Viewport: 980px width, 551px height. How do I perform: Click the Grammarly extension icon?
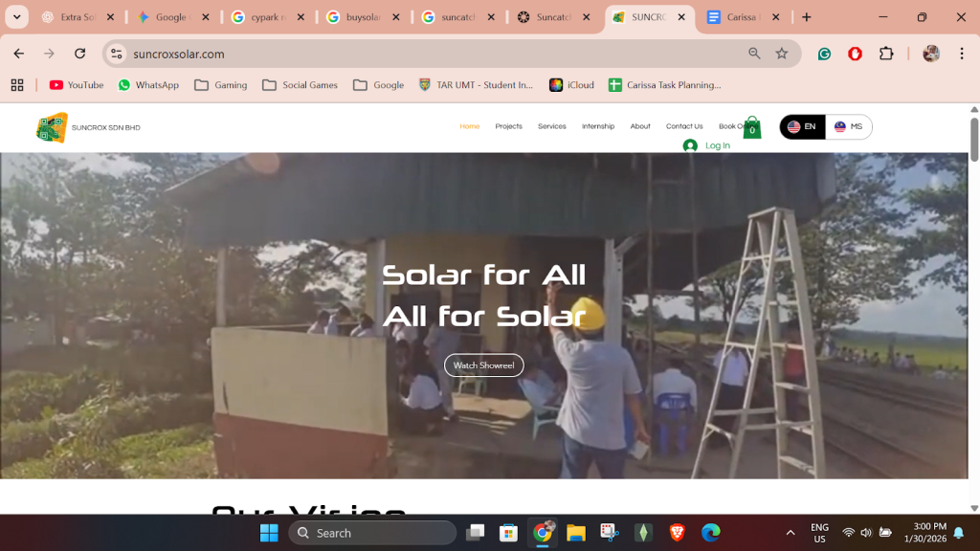tap(824, 54)
